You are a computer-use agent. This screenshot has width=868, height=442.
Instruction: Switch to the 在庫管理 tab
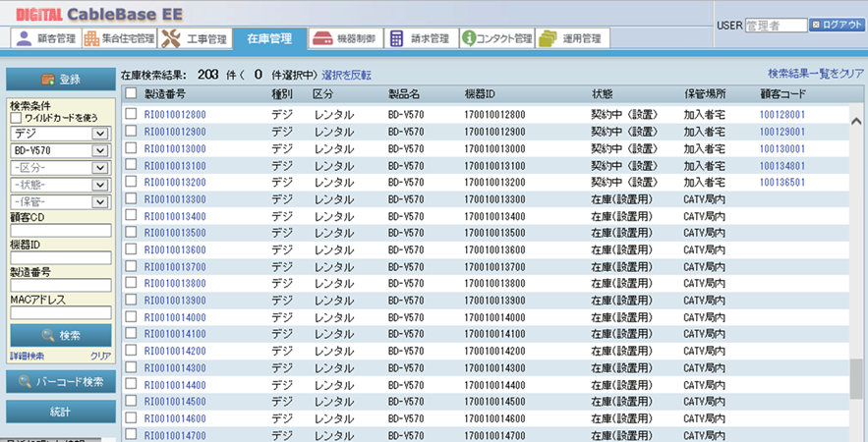[268, 38]
